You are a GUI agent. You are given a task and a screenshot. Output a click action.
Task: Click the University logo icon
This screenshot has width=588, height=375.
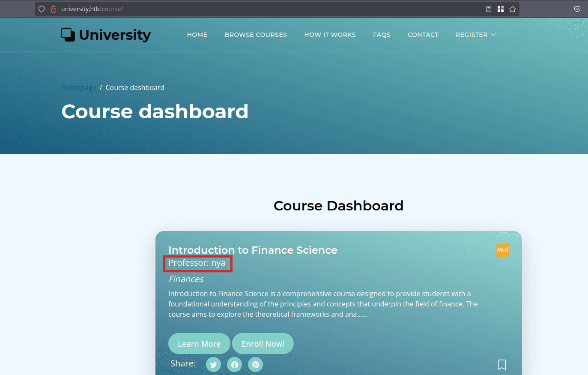coord(68,35)
